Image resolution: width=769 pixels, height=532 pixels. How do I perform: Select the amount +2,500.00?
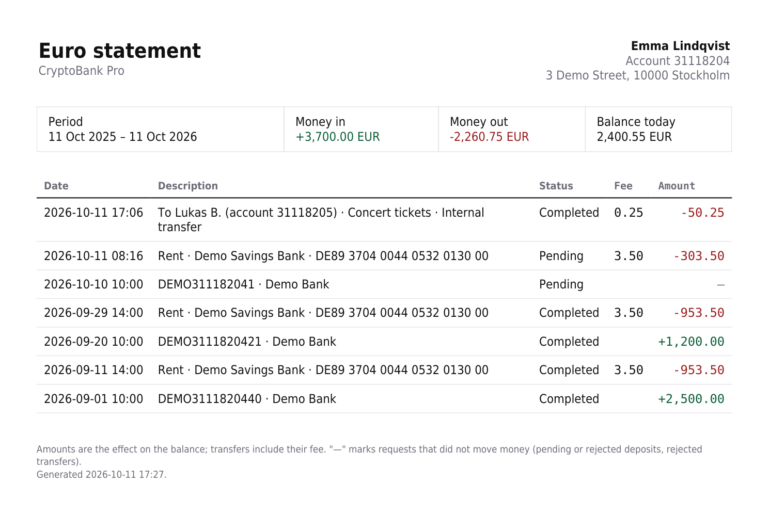(x=691, y=399)
